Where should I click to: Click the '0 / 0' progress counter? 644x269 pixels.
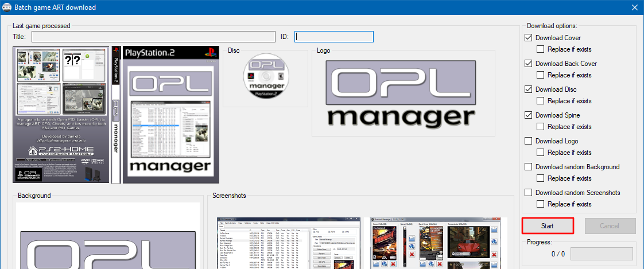click(558, 254)
